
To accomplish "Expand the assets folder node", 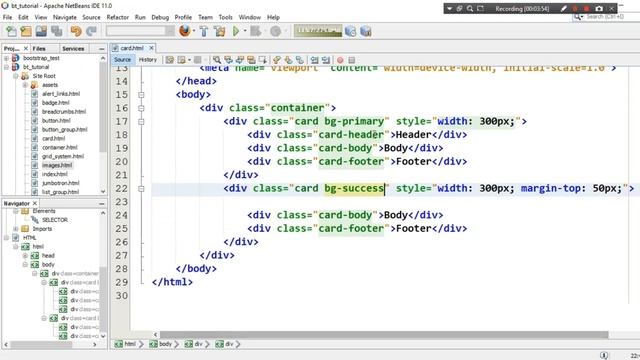I will point(25,85).
